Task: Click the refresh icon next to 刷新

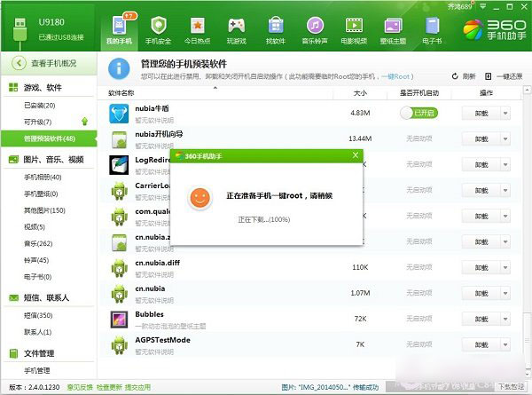Action: 455,76
